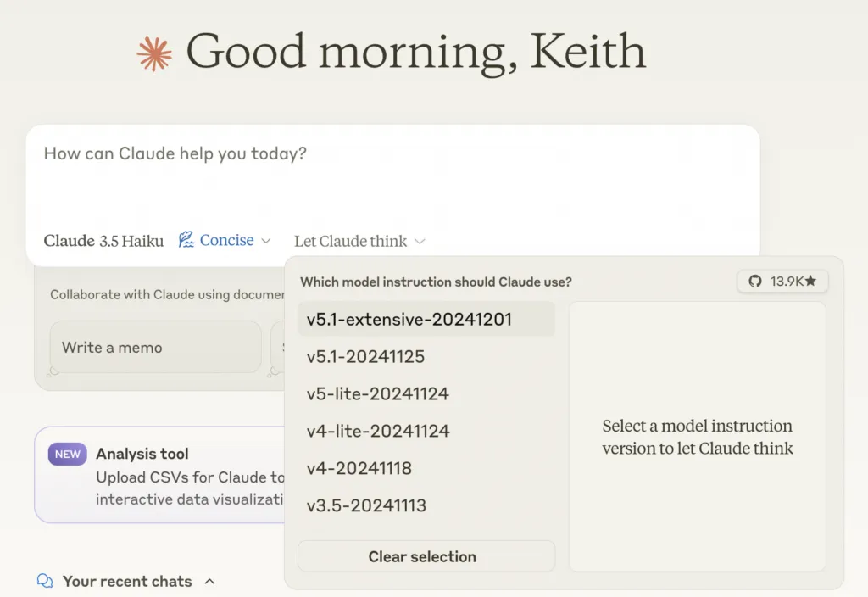Collapse the Your recent chats section

[x=210, y=582]
